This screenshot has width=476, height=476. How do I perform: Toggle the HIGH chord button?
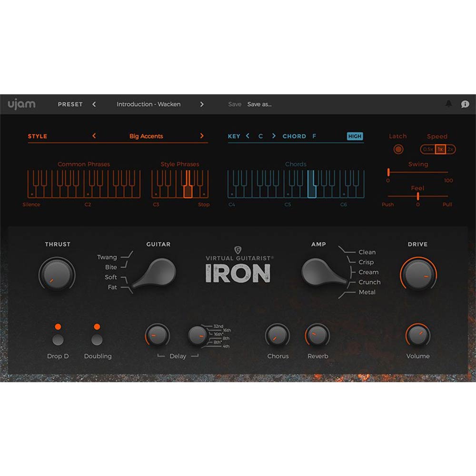pyautogui.click(x=355, y=136)
